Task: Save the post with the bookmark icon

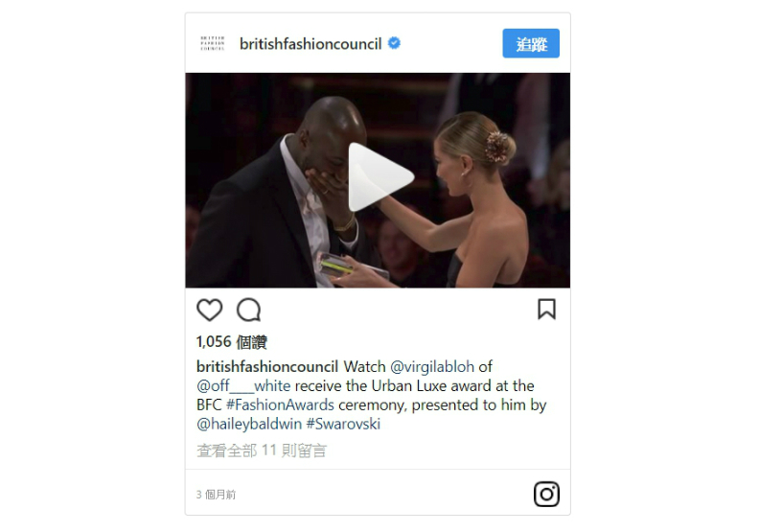Action: [x=546, y=309]
